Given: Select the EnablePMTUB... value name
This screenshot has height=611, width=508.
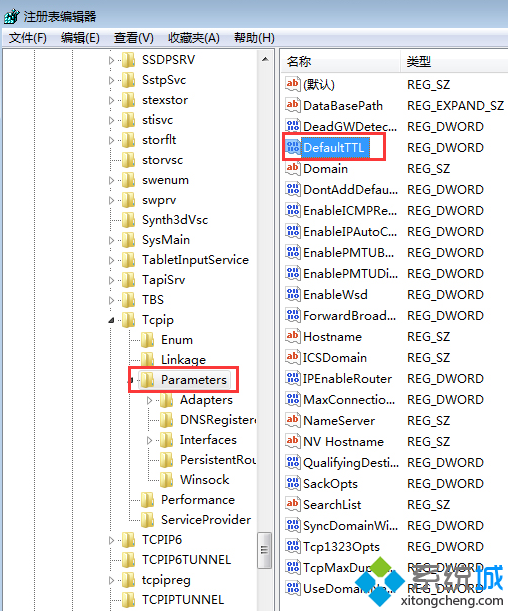Looking at the screenshot, I should (x=348, y=253).
